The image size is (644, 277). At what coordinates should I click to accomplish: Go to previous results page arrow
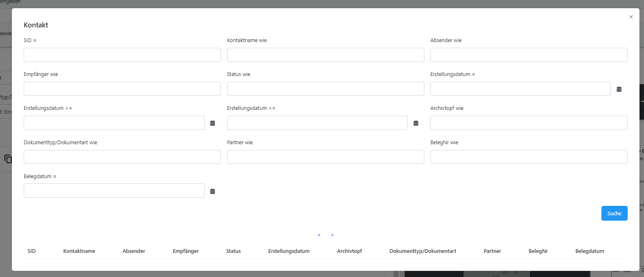tap(319, 235)
